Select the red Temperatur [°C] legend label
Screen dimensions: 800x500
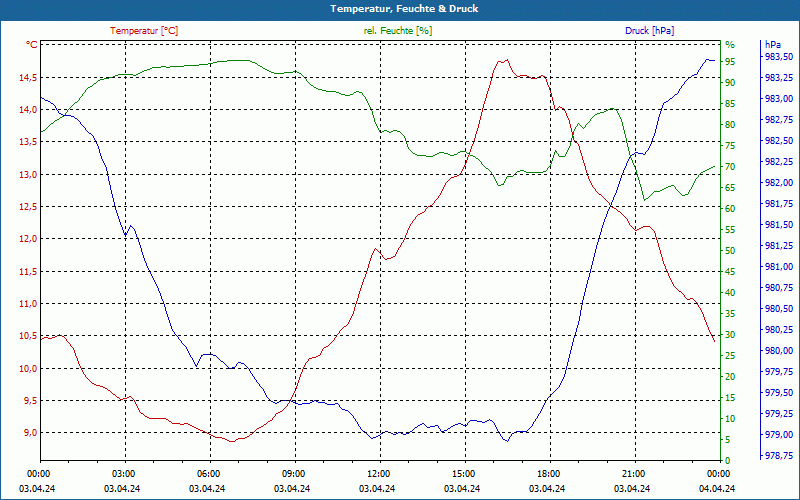(x=144, y=31)
